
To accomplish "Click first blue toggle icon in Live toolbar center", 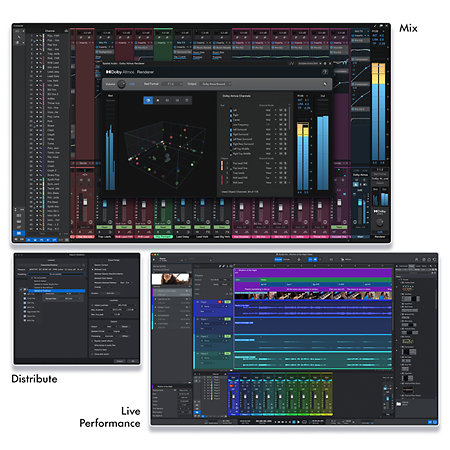I will point(310,259).
